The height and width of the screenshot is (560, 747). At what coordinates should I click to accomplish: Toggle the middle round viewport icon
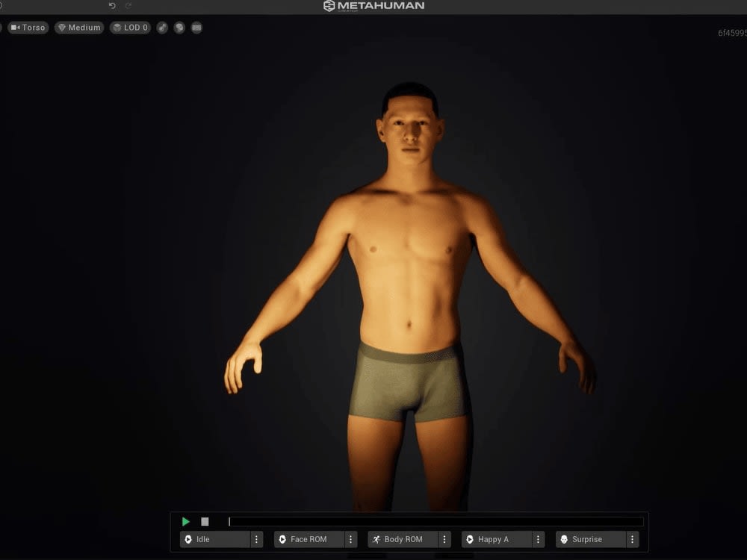179,28
